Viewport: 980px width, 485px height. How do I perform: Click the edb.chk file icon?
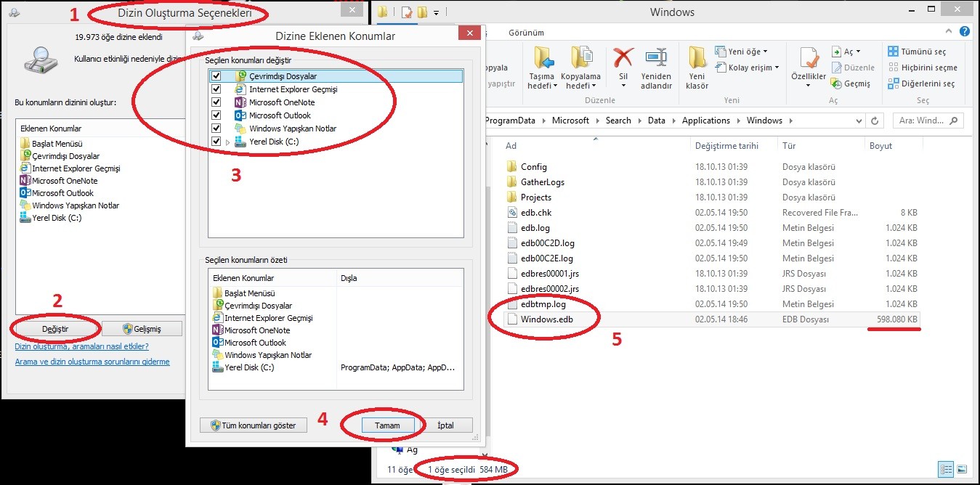click(511, 213)
